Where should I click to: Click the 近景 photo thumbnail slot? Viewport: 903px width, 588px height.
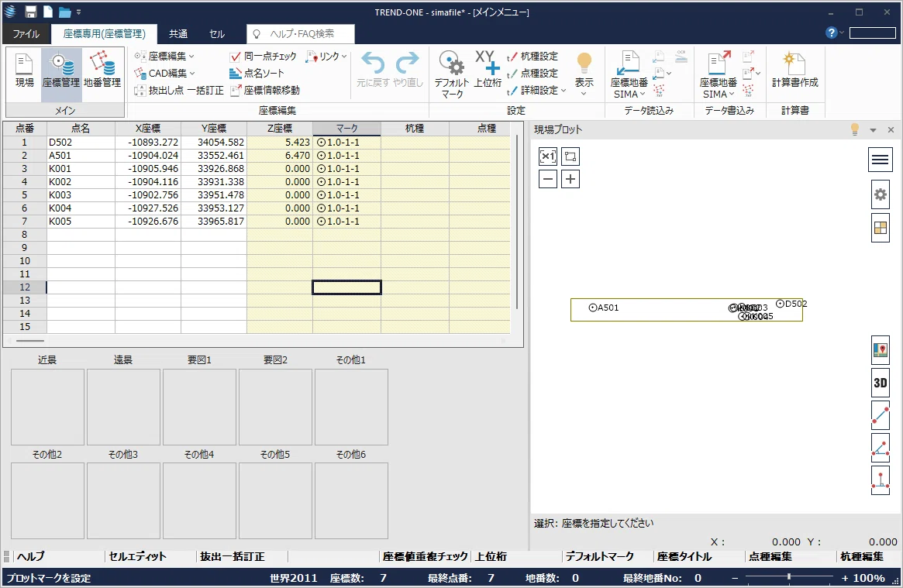[x=48, y=407]
